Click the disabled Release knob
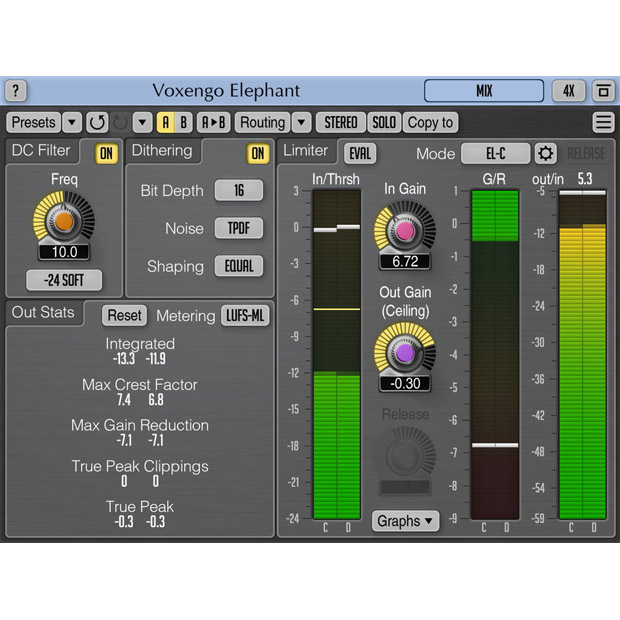This screenshot has height=620, width=620. [x=405, y=455]
